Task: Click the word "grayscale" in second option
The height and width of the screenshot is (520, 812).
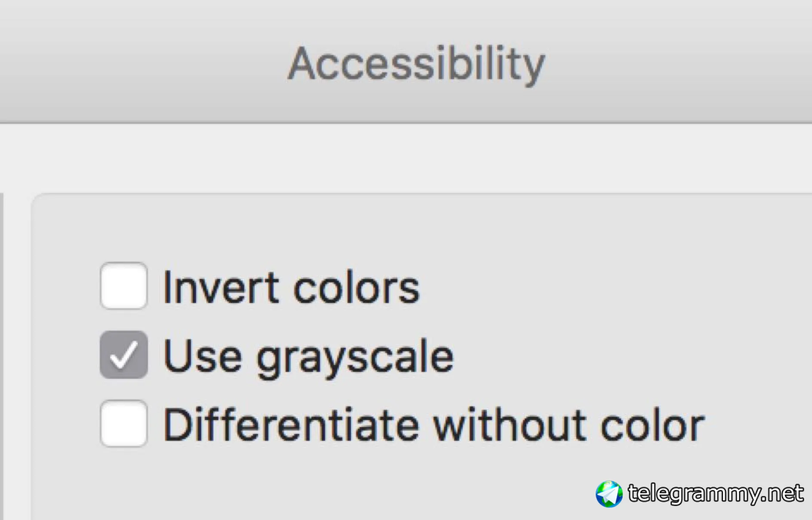Action: pos(355,357)
